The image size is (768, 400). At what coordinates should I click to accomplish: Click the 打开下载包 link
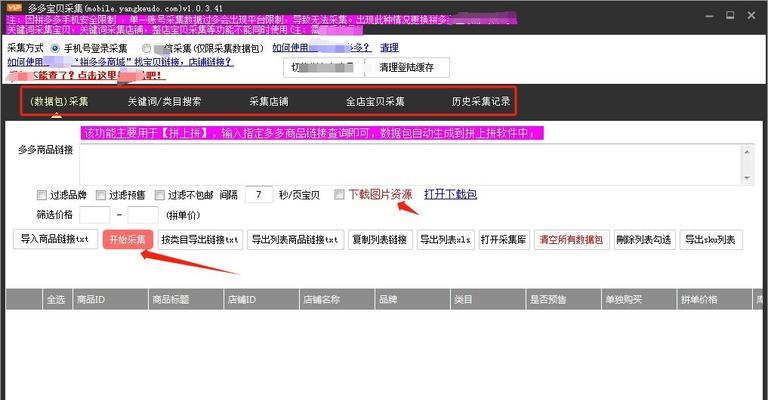point(451,194)
